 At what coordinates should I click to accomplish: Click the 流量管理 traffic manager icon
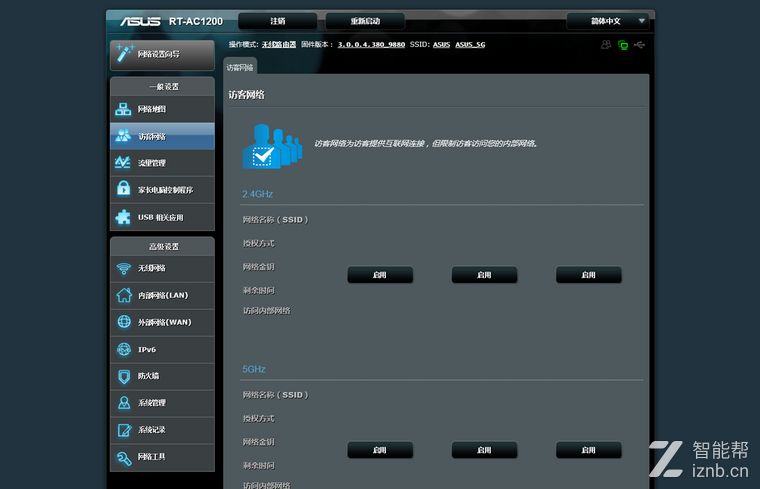tap(123, 162)
